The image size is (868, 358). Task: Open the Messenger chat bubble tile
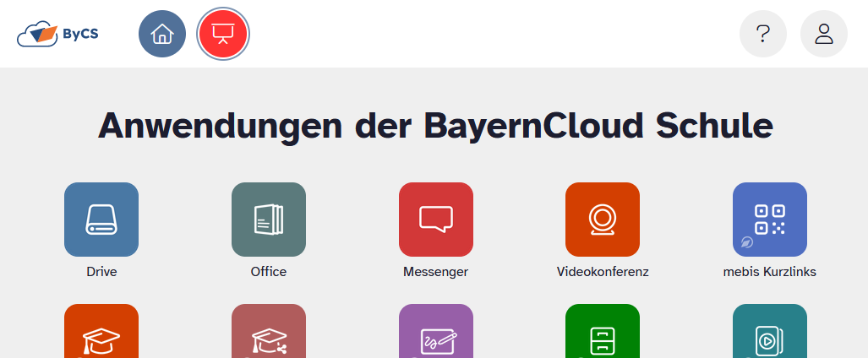click(436, 220)
